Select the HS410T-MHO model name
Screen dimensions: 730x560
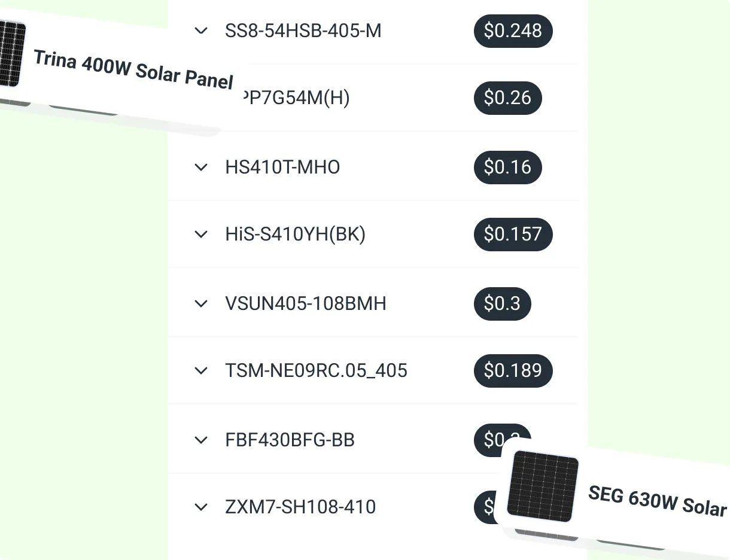point(282,167)
